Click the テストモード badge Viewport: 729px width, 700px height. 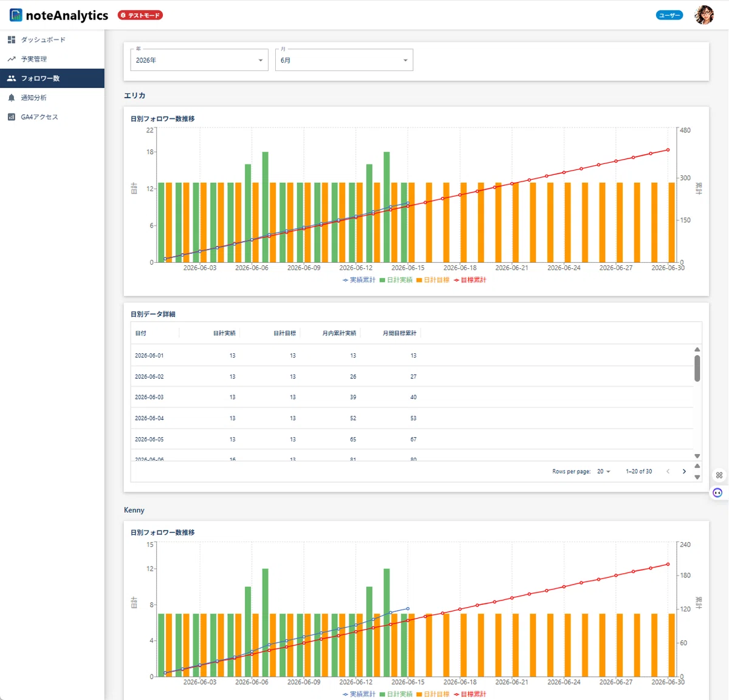140,15
